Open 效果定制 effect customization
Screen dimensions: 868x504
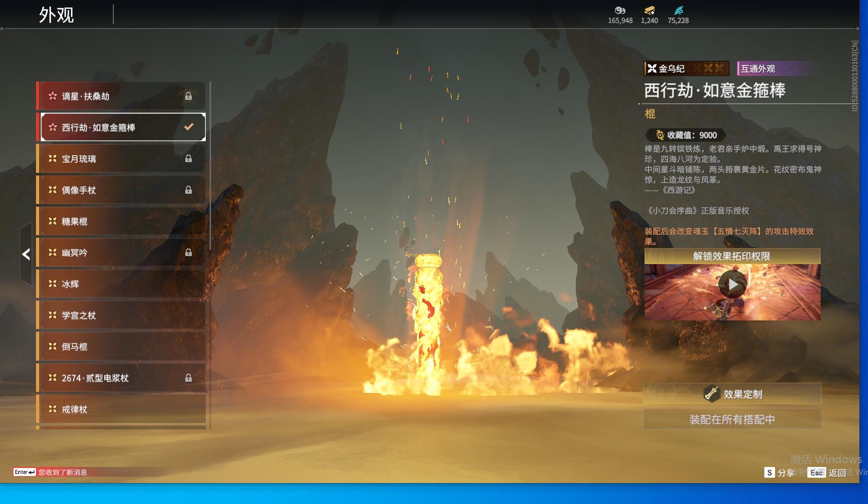732,394
